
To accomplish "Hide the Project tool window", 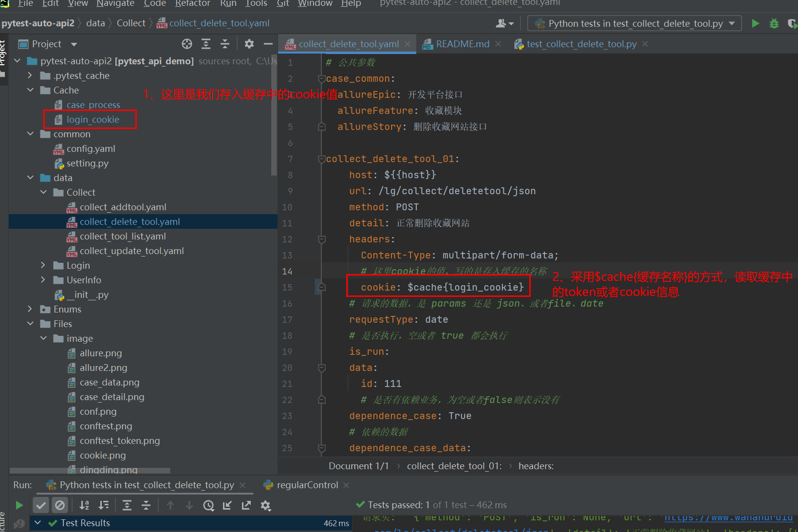I will (x=268, y=44).
